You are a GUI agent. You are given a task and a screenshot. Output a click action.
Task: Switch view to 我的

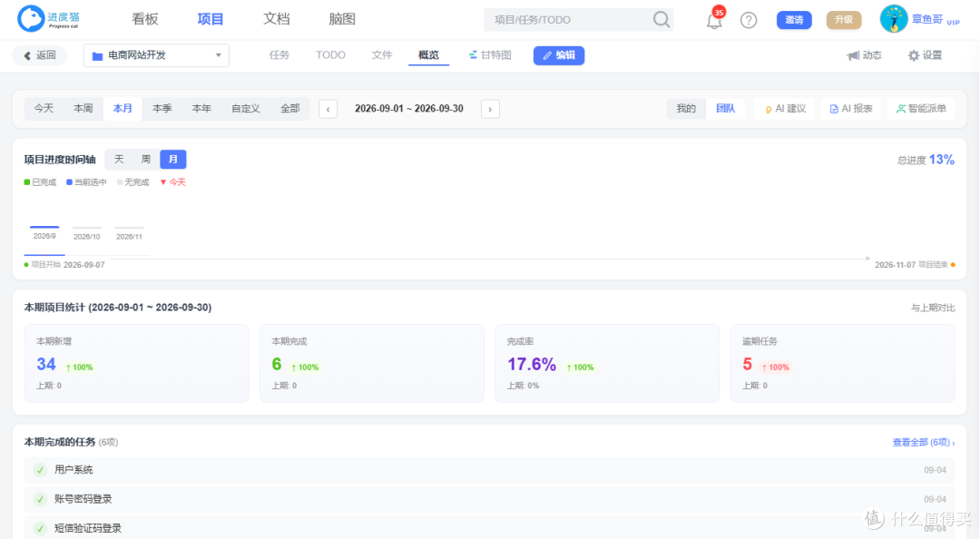tap(686, 108)
